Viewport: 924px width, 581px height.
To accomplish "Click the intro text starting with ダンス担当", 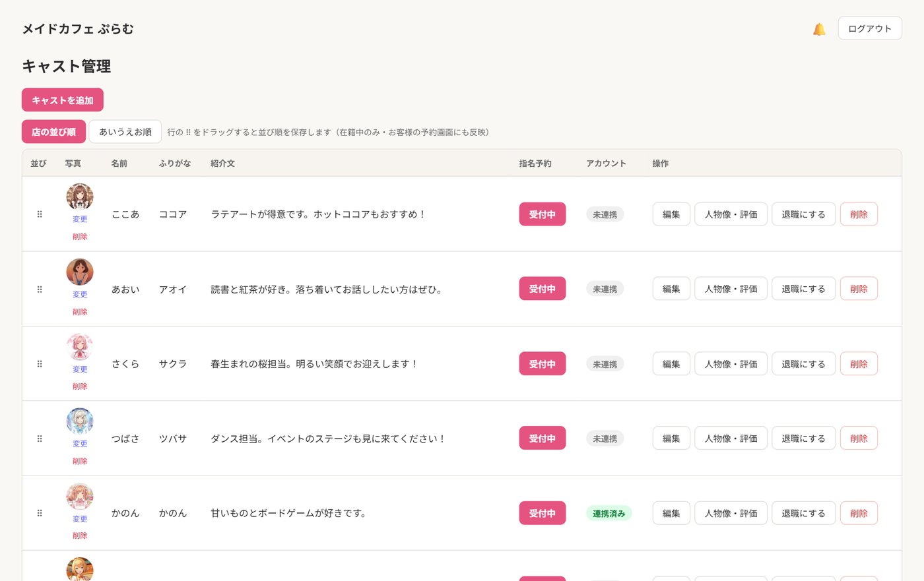I will (x=328, y=439).
